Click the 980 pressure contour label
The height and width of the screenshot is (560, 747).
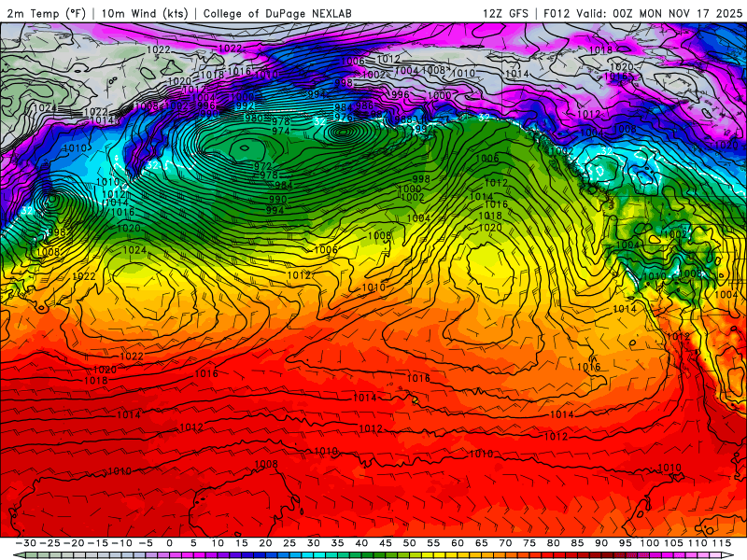click(253, 118)
